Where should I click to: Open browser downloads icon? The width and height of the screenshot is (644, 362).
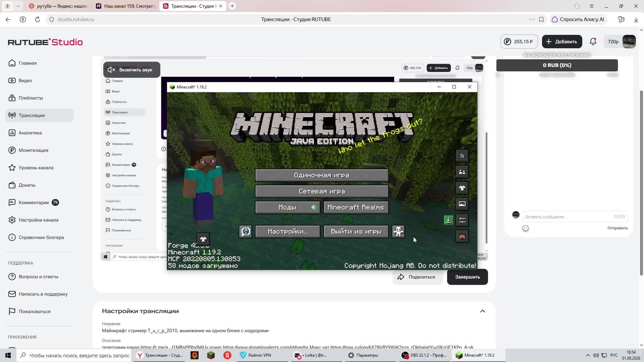[636, 19]
